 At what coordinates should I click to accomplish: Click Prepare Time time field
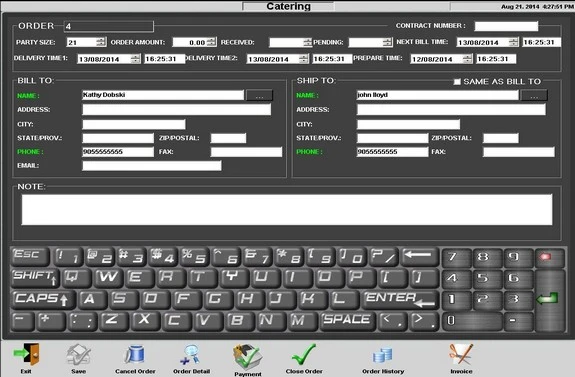point(496,59)
